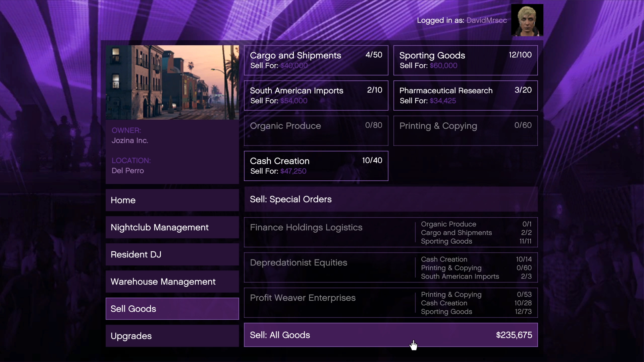Viewport: 644px width, 362px height.
Task: Sell Cash Creation for $47,250
Action: pos(316,166)
